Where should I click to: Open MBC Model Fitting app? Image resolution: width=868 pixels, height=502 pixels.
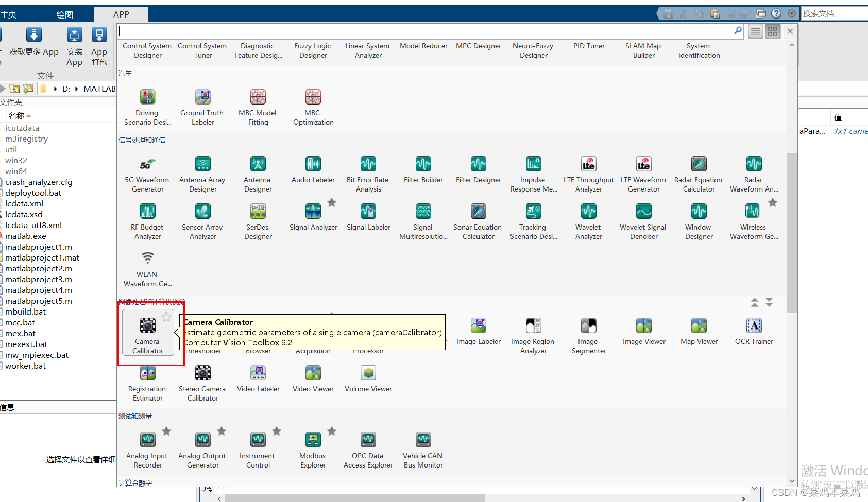[x=258, y=107]
